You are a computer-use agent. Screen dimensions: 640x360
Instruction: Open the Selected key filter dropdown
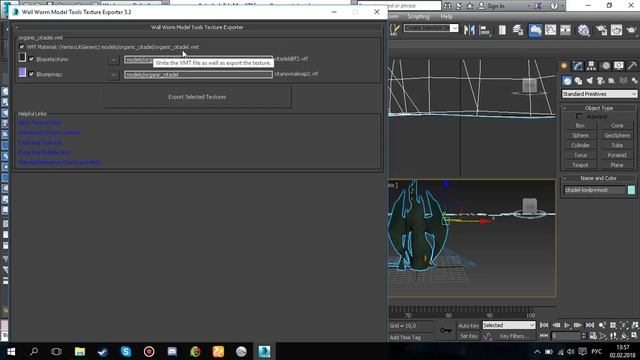coord(509,325)
